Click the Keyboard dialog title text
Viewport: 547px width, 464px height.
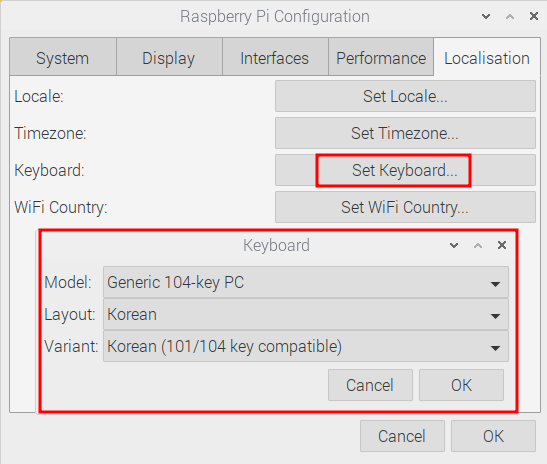(276, 245)
